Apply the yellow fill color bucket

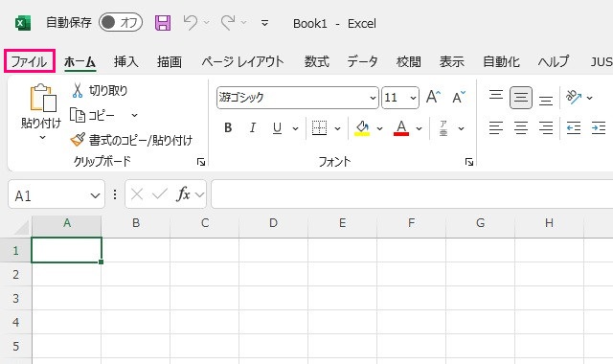(x=362, y=127)
